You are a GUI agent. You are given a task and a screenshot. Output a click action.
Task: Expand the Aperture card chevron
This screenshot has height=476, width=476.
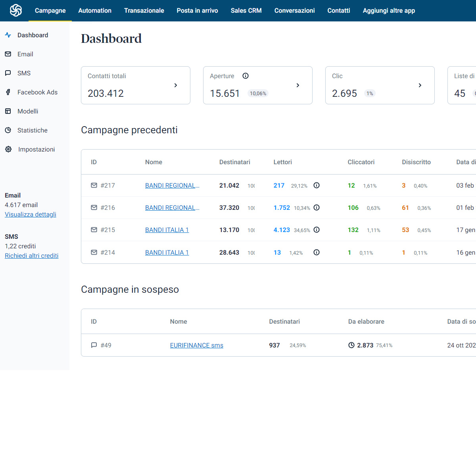298,85
